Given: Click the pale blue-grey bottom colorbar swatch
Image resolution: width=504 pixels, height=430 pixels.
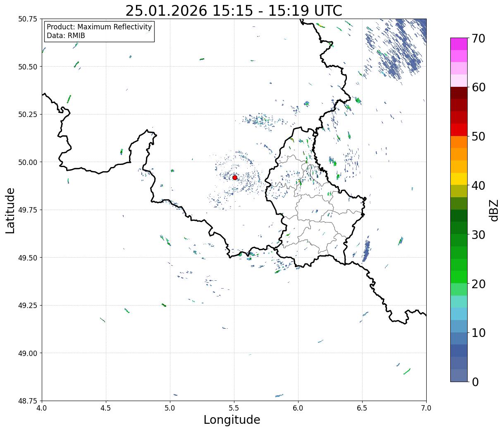Looking at the screenshot, I should 459,375.
